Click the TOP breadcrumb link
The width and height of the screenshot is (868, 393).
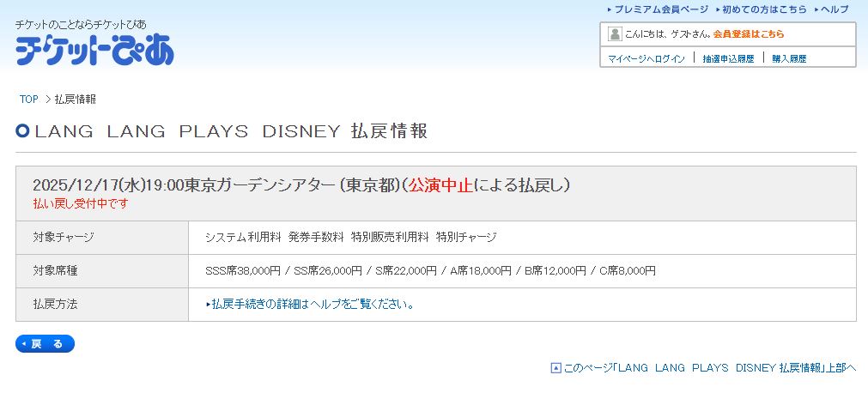[29, 100]
